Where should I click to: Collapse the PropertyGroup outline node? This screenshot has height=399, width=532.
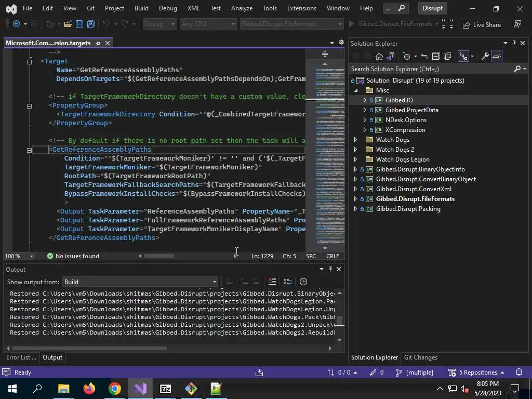[x=30, y=106]
